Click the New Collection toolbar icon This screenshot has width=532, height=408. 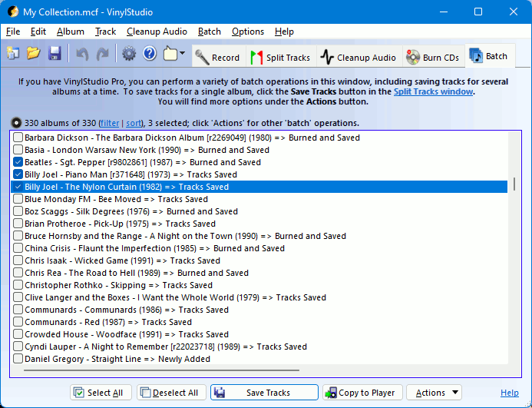pyautogui.click(x=13, y=54)
